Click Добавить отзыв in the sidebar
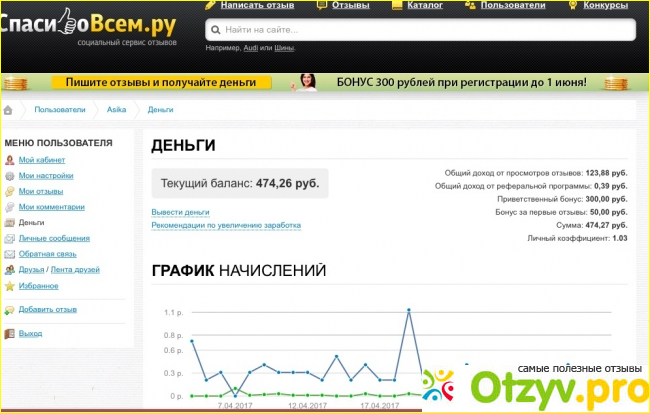The height and width of the screenshot is (413, 650). pos(49,309)
